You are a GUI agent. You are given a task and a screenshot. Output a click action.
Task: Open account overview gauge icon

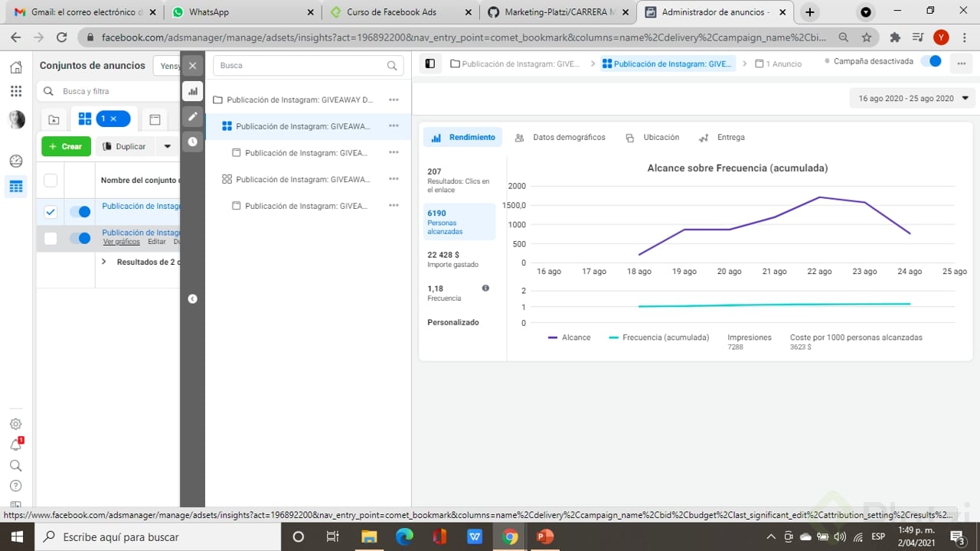pos(16,161)
